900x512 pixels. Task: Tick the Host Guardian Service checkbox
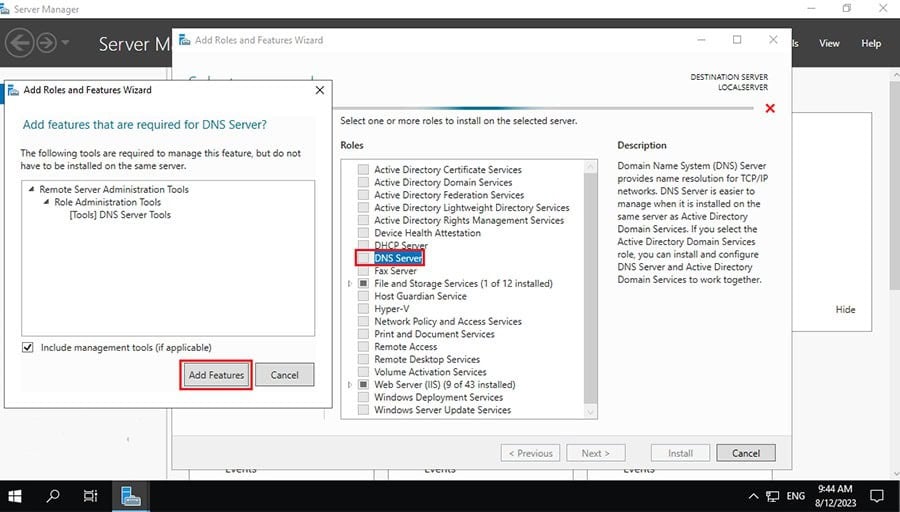[363, 296]
